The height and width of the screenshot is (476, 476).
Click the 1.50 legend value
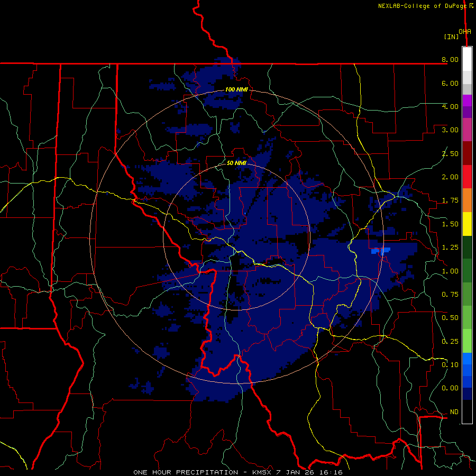pyautogui.click(x=450, y=224)
